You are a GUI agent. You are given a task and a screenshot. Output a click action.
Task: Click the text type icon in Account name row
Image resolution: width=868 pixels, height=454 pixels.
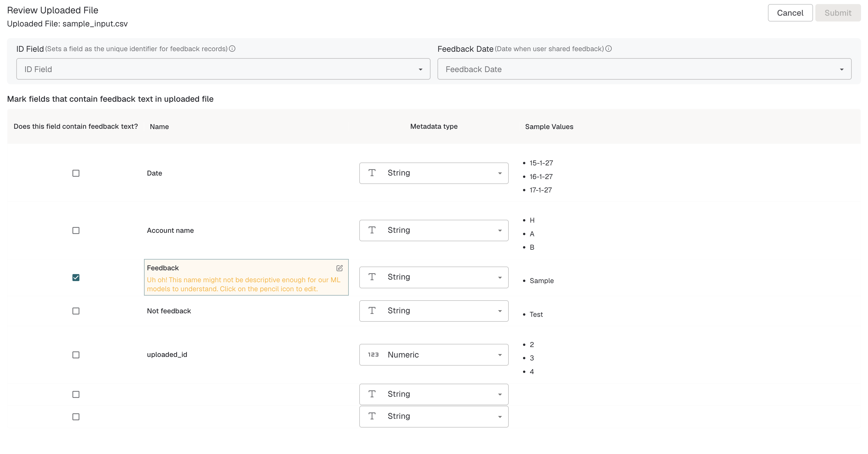[x=372, y=230]
